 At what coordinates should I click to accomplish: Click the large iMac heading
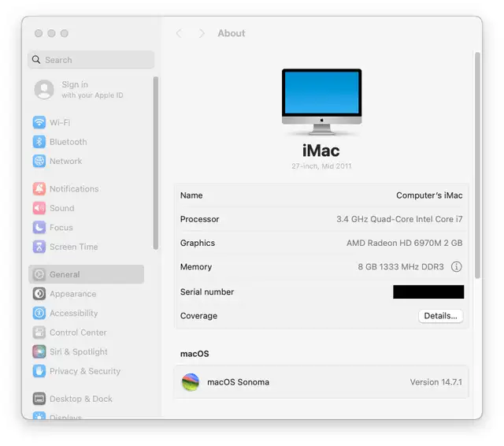pyautogui.click(x=321, y=151)
